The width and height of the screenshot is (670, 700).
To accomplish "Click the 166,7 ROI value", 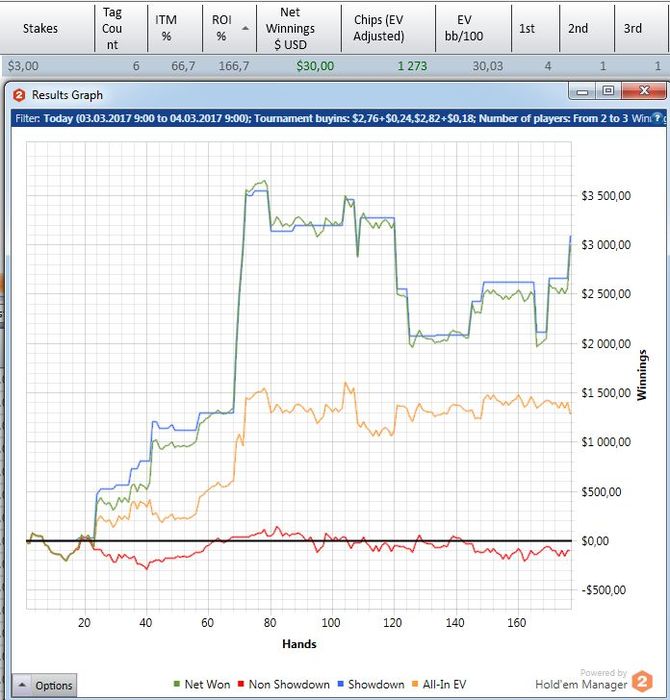I will [233, 66].
